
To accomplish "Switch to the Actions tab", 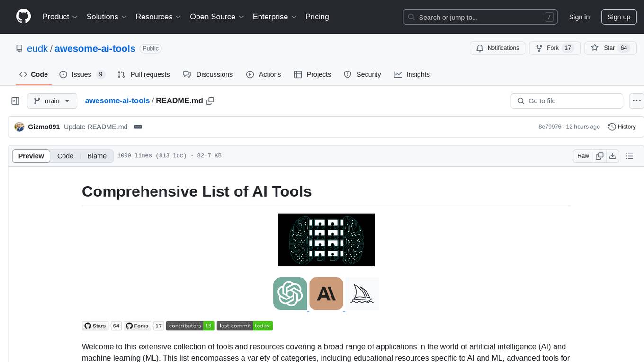I will [264, 74].
